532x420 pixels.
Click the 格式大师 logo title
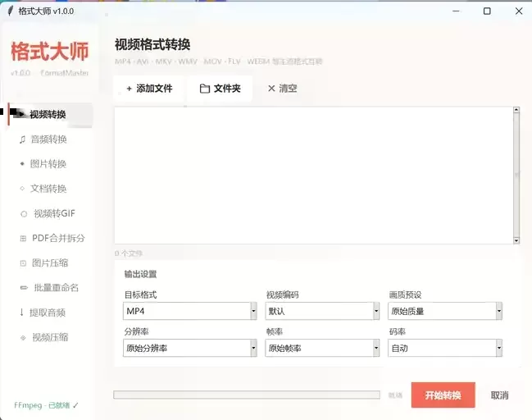[x=50, y=52]
